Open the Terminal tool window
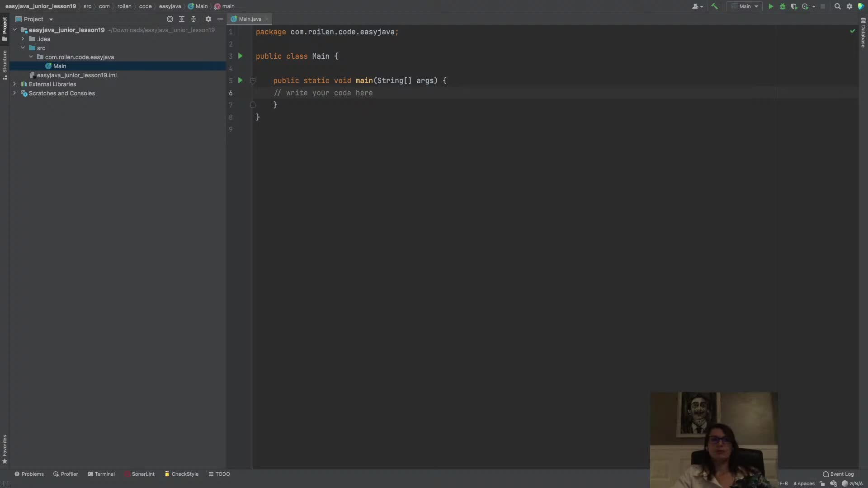Screen dimensions: 868x488 (x=101, y=474)
